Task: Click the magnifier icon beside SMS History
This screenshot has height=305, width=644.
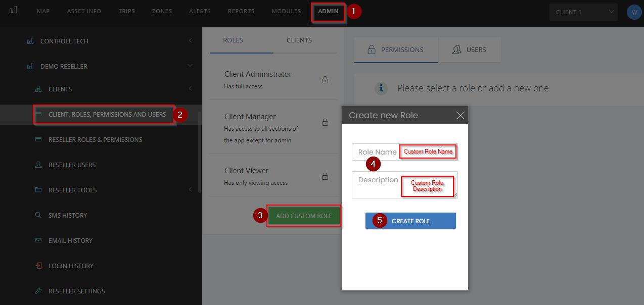Action: [38, 215]
